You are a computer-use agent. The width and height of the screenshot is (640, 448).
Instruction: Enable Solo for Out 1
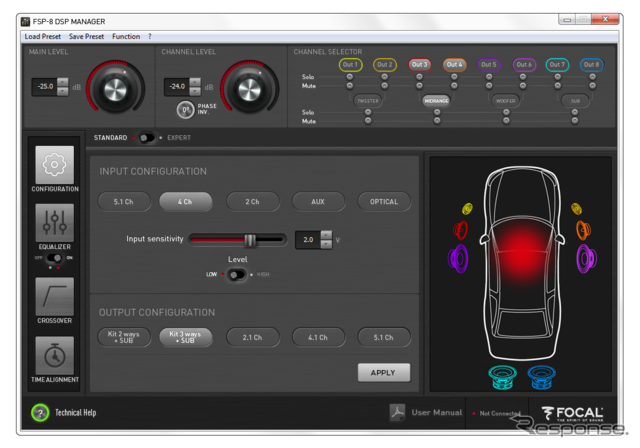(x=350, y=77)
